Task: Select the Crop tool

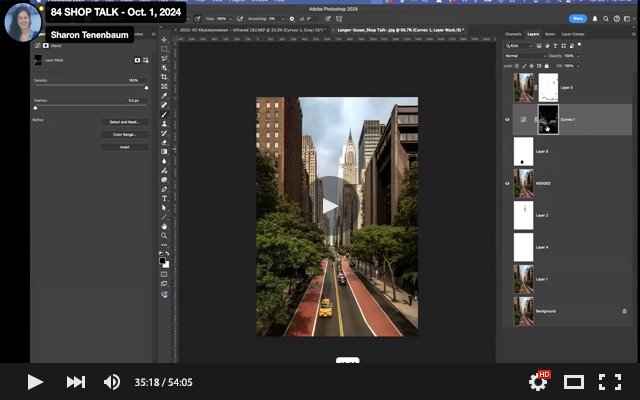Action: (164, 77)
